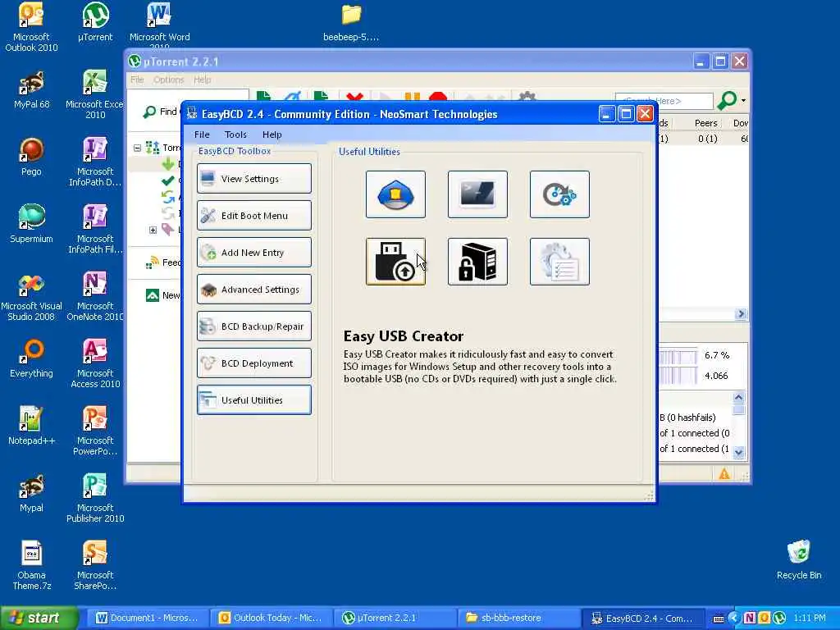Screen dimensions: 840x630
Task: Switch to µTorrent 2.2.1 taskbar item
Action: click(395, 619)
